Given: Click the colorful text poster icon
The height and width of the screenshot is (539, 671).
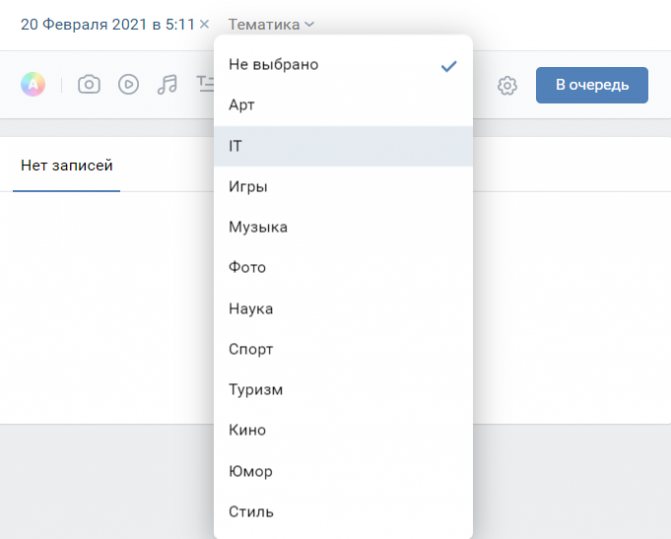Looking at the screenshot, I should 33,84.
